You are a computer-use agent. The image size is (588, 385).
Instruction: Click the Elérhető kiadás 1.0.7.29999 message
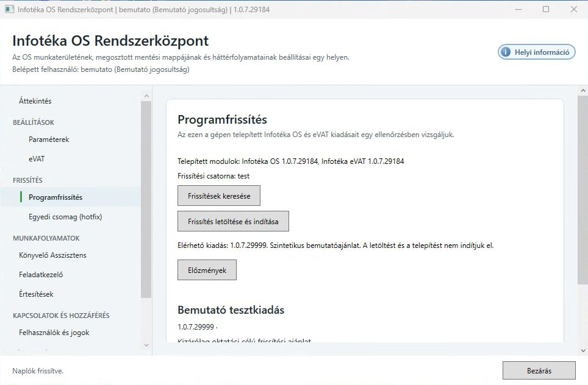tap(335, 245)
